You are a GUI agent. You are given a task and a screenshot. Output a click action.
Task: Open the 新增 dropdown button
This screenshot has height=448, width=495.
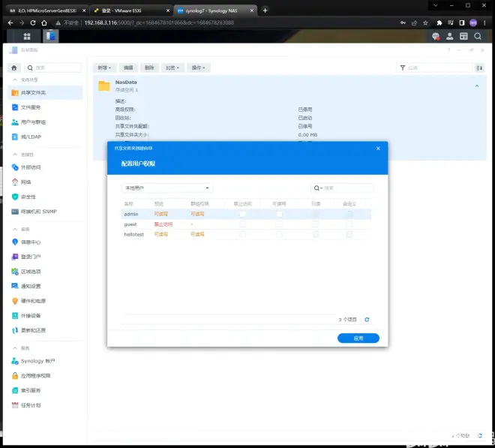pyautogui.click(x=104, y=68)
